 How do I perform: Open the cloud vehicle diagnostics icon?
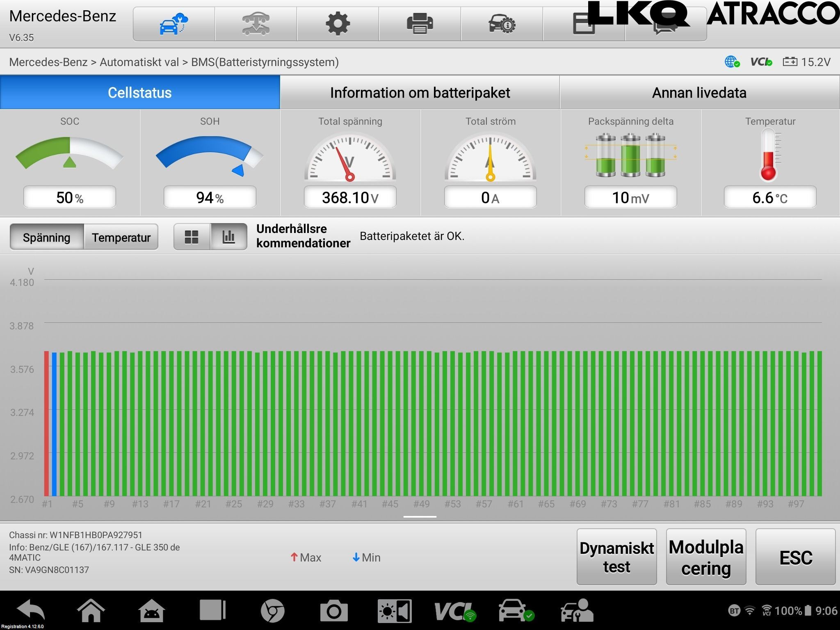173,24
